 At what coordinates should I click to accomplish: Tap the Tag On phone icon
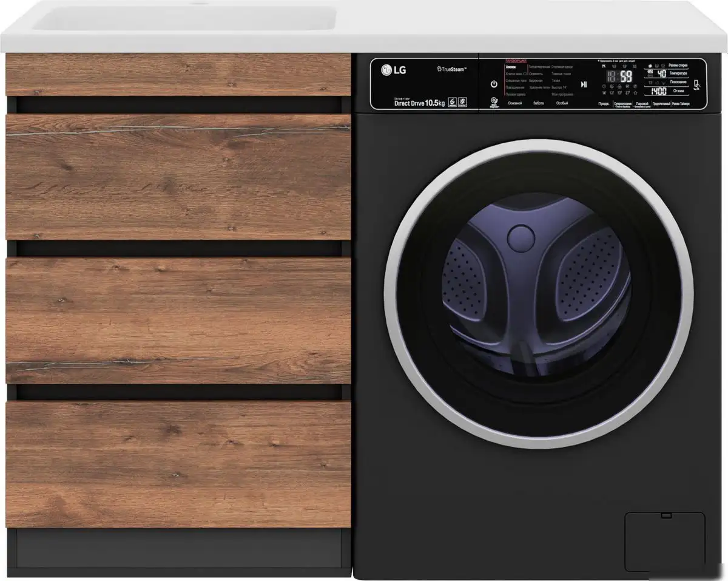click(x=697, y=85)
